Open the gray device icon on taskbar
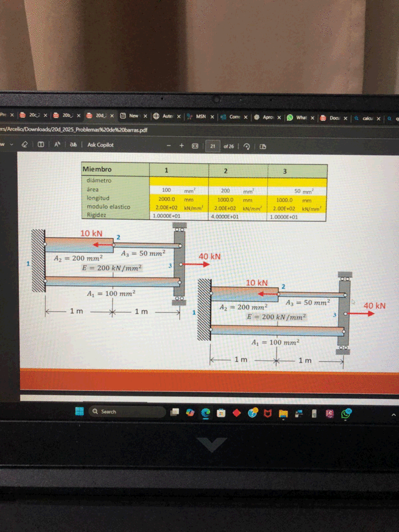The height and width of the screenshot is (532, 399). [314, 413]
